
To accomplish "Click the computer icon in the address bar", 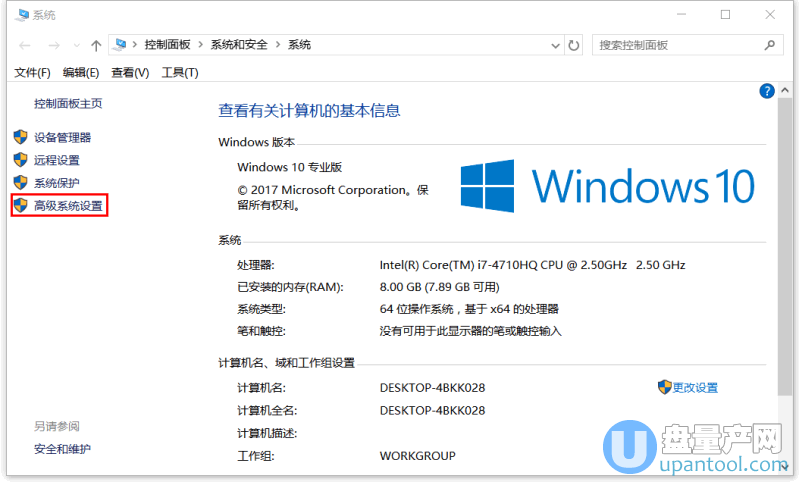I will pyautogui.click(x=121, y=45).
